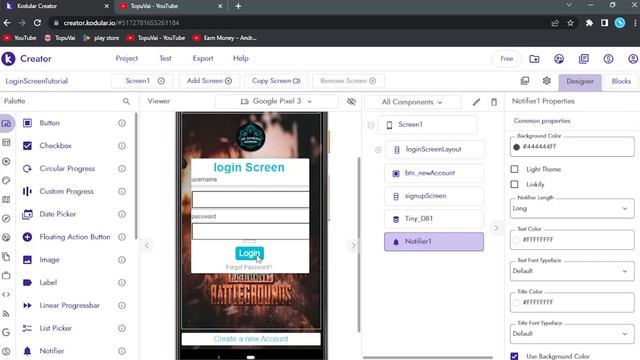Collapse Screen1 tree node
This screenshot has height=360, width=640.
pyautogui.click(x=371, y=125)
